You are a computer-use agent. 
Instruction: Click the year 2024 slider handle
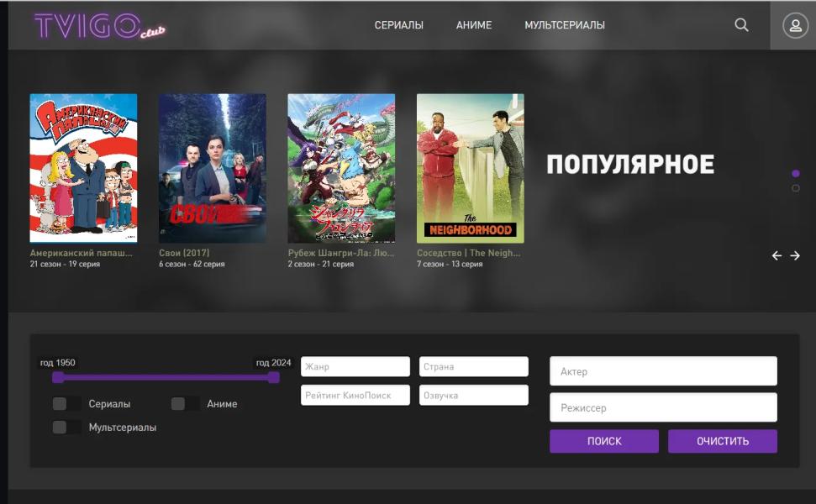coord(273,377)
